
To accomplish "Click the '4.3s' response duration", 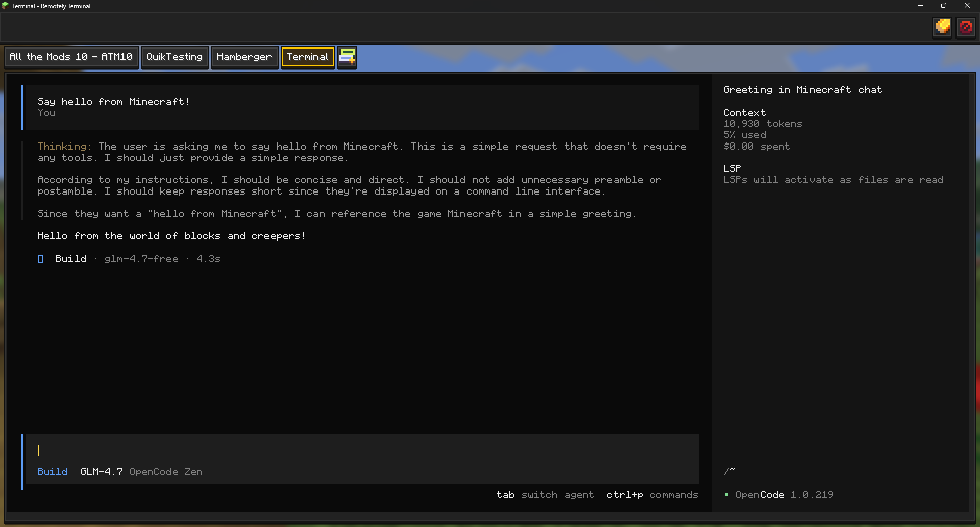I will [x=209, y=259].
